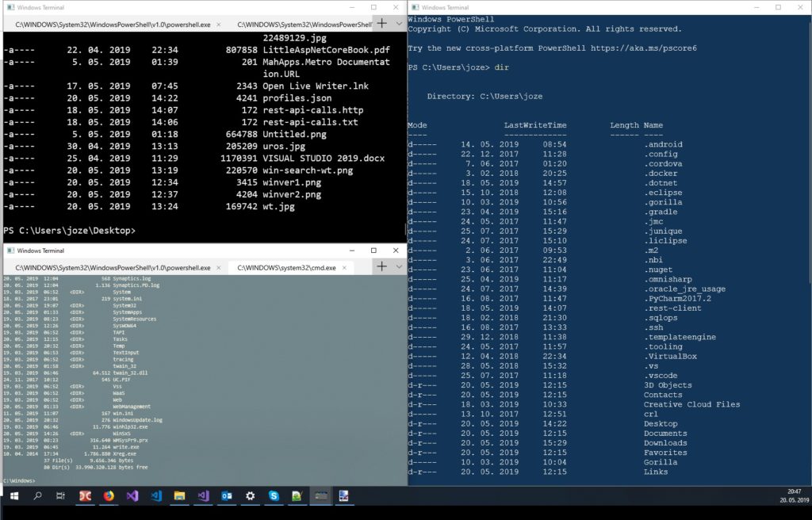The image size is (812, 520).
Task: Select second WindowsPowerShell tab in top-left terminal
Action: [304, 25]
